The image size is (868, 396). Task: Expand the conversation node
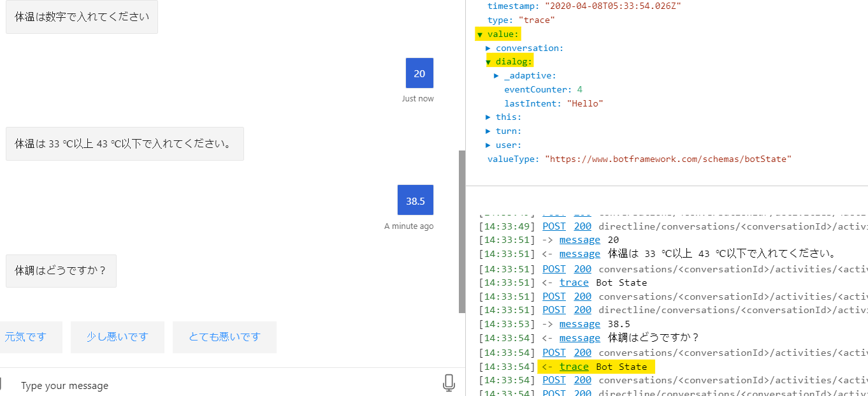pos(488,48)
